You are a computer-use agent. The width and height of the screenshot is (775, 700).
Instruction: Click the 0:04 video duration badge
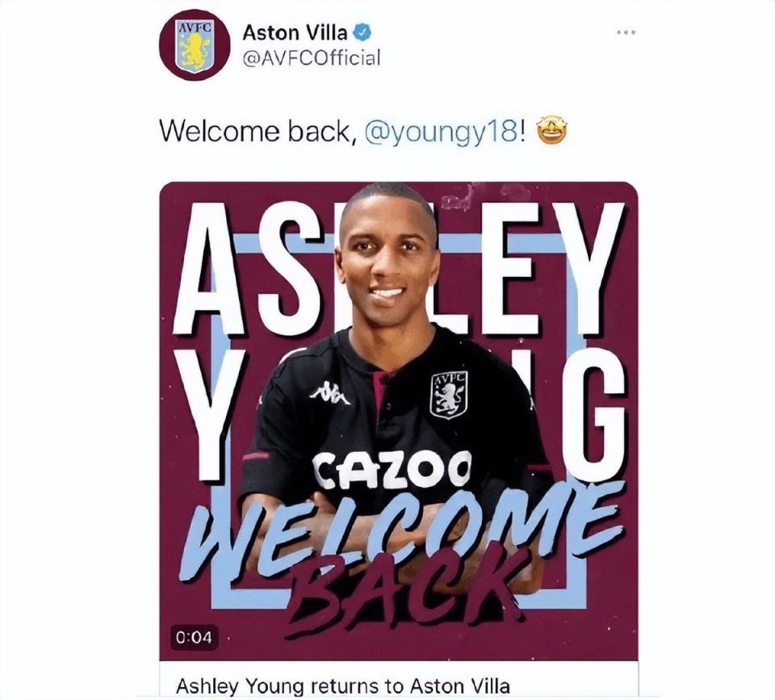click(194, 637)
